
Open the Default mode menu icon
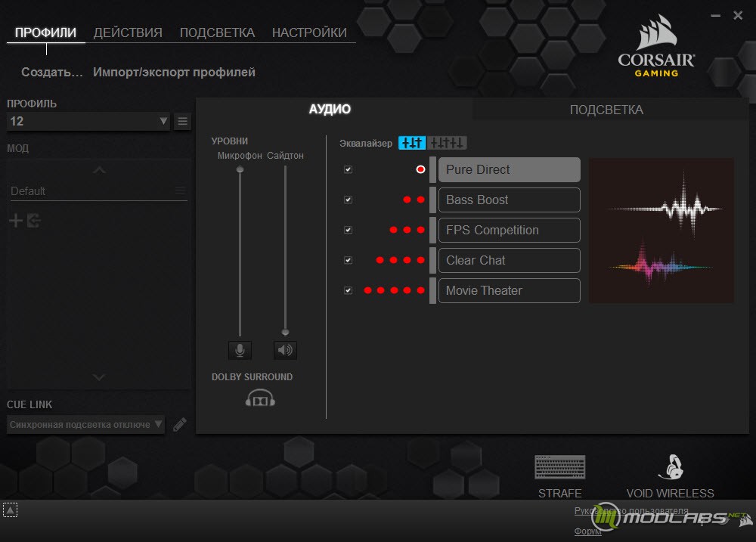pyautogui.click(x=181, y=190)
